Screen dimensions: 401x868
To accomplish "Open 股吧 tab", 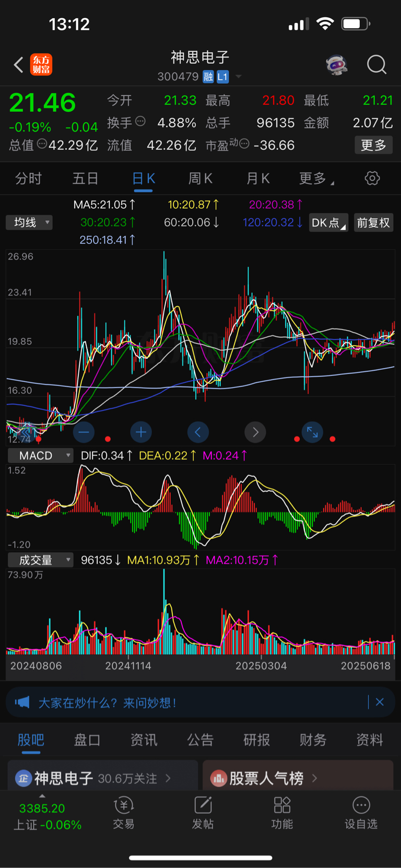I will pos(31,740).
